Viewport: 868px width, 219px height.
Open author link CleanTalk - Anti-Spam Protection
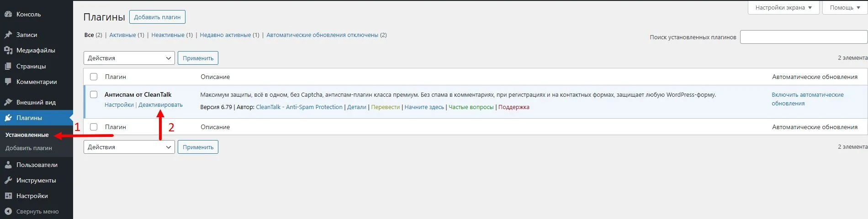click(x=299, y=107)
